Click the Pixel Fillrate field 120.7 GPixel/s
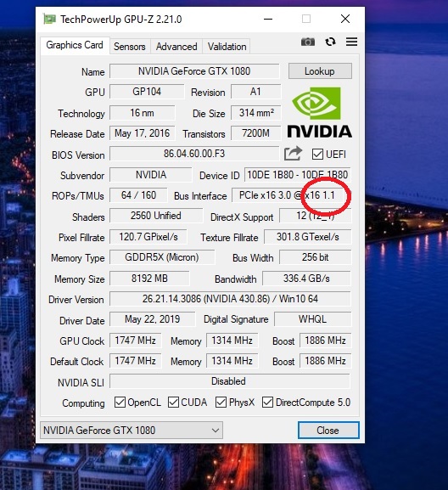 coord(148,237)
